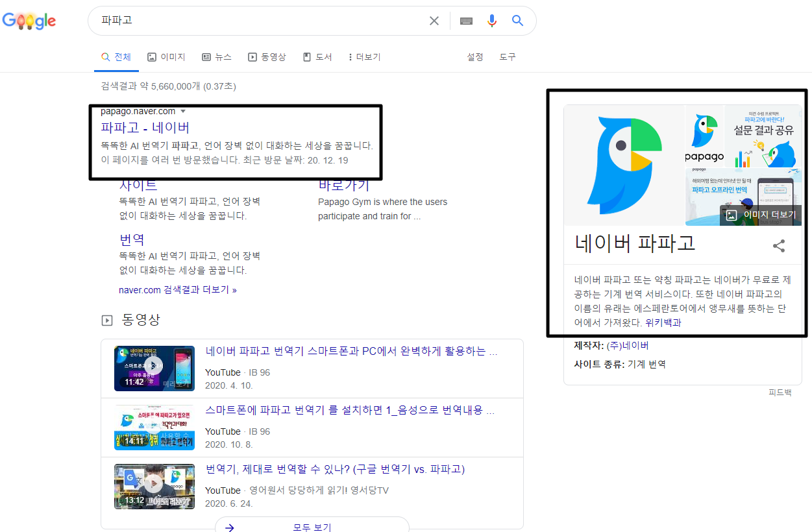The image size is (812, 532).
Task: Click the 제작자: label text
Action: [x=589, y=345]
